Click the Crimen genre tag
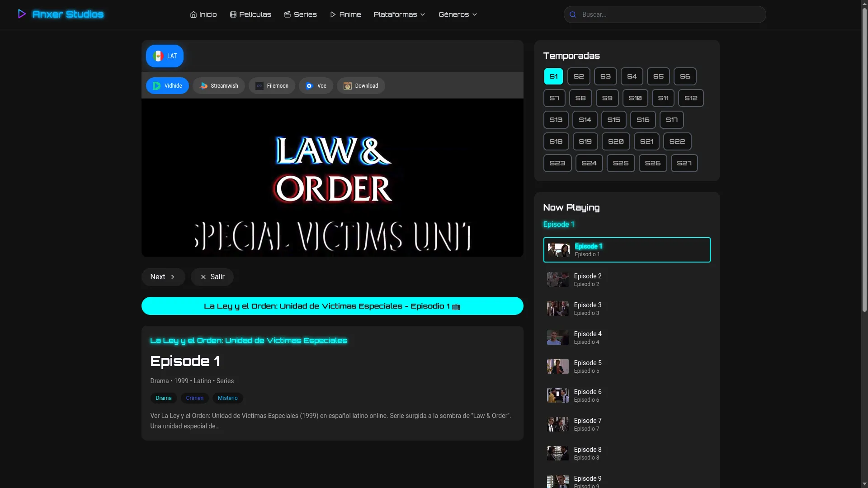868x488 pixels. click(195, 398)
